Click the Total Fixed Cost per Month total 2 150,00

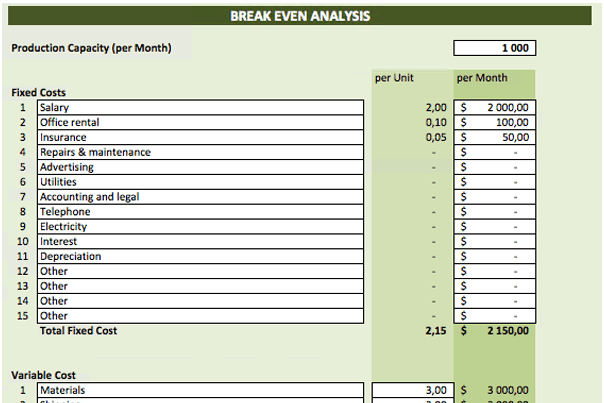point(496,331)
